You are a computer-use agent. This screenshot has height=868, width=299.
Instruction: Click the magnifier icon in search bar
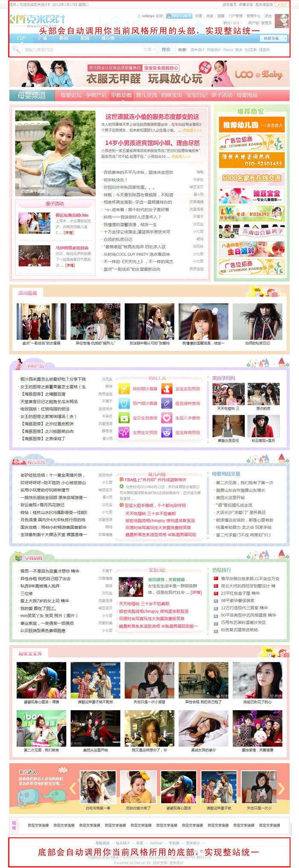pos(16,50)
